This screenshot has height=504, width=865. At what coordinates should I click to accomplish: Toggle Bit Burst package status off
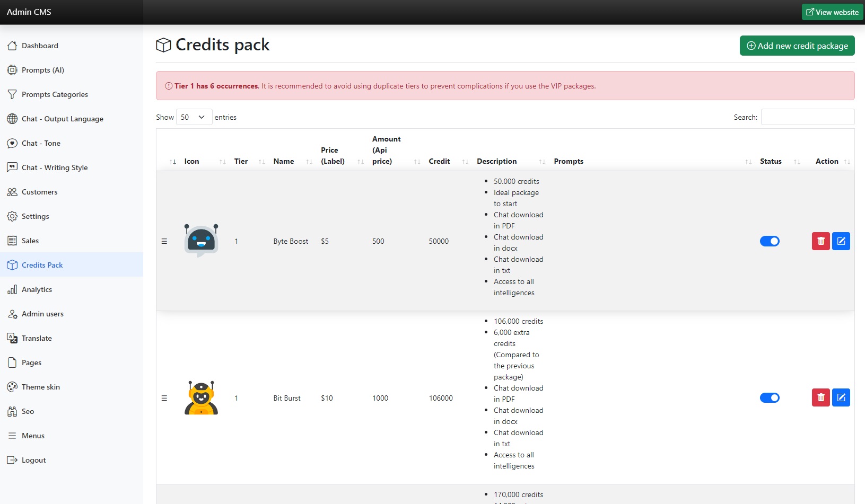pyautogui.click(x=770, y=397)
